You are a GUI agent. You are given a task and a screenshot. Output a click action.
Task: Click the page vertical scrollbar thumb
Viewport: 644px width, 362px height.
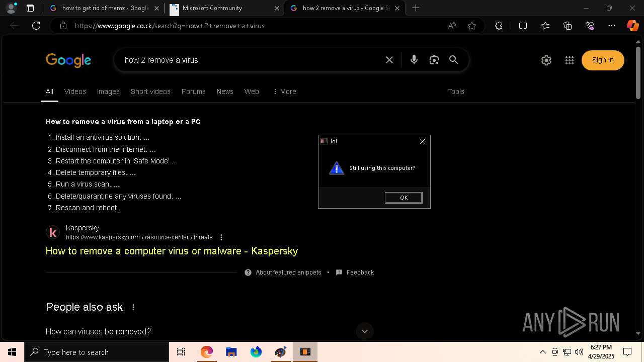click(x=638, y=73)
